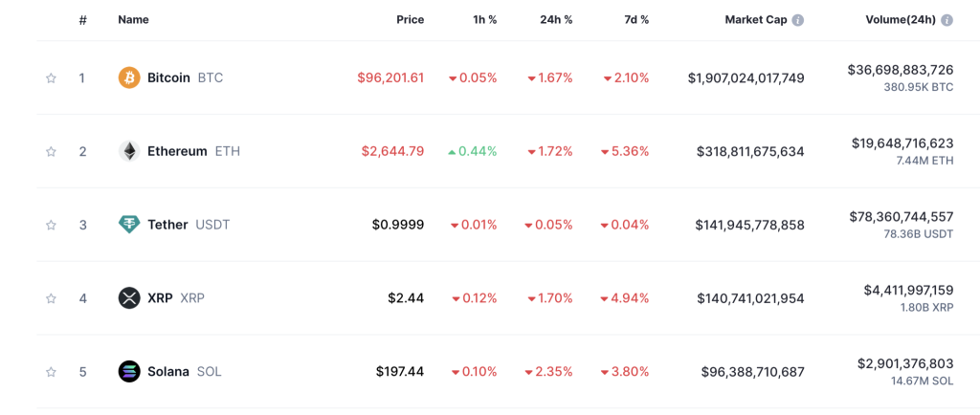This screenshot has height=415, width=980.
Task: Click the Ethereum diamond logo icon
Action: 129,151
